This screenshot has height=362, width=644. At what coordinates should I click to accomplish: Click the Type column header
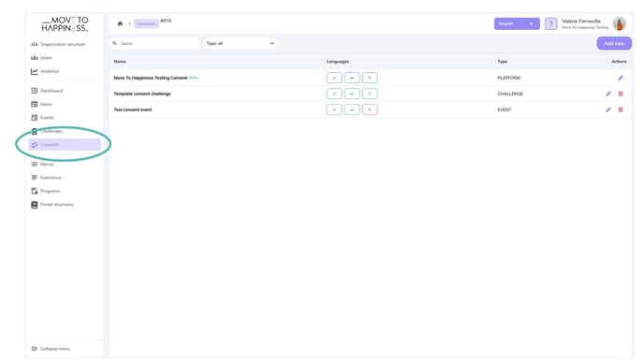[503, 62]
